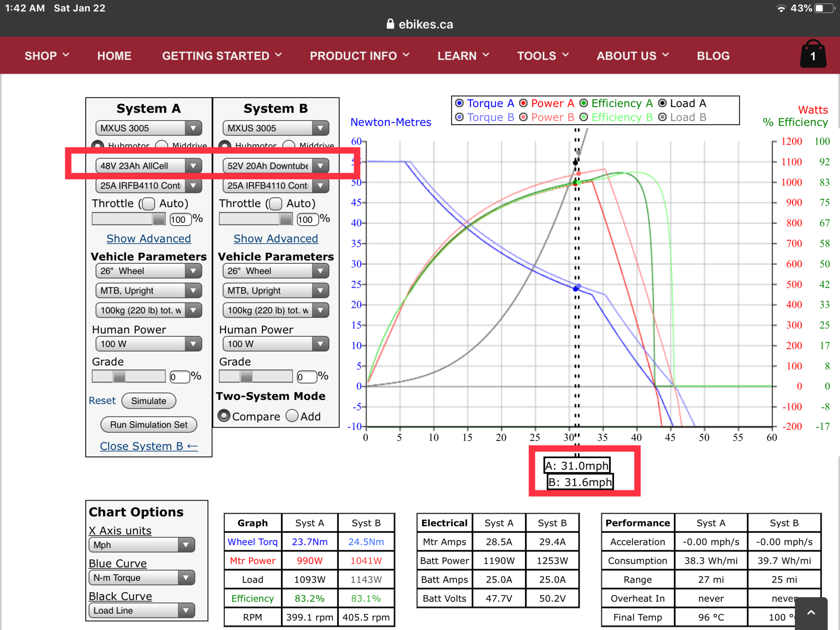This screenshot has height=630, width=840.
Task: Click the padlock icon beside ebikes.ca
Action: coord(390,24)
